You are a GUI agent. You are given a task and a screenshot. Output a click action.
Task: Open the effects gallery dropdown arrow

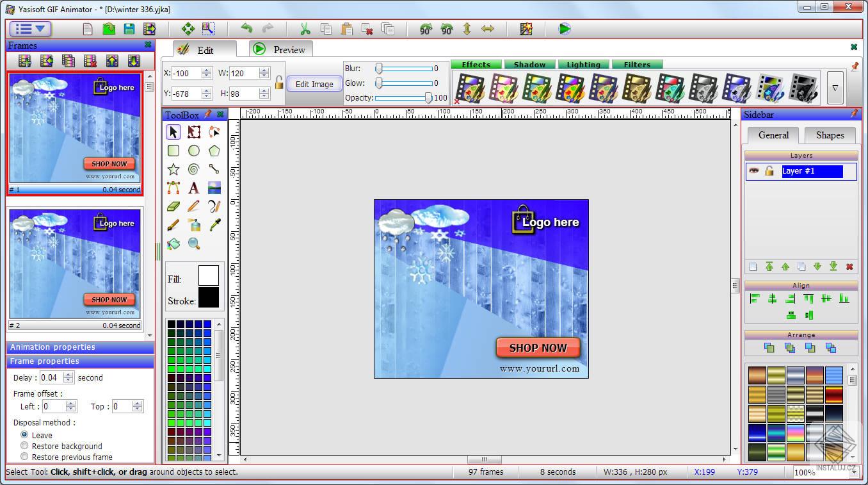pos(835,87)
